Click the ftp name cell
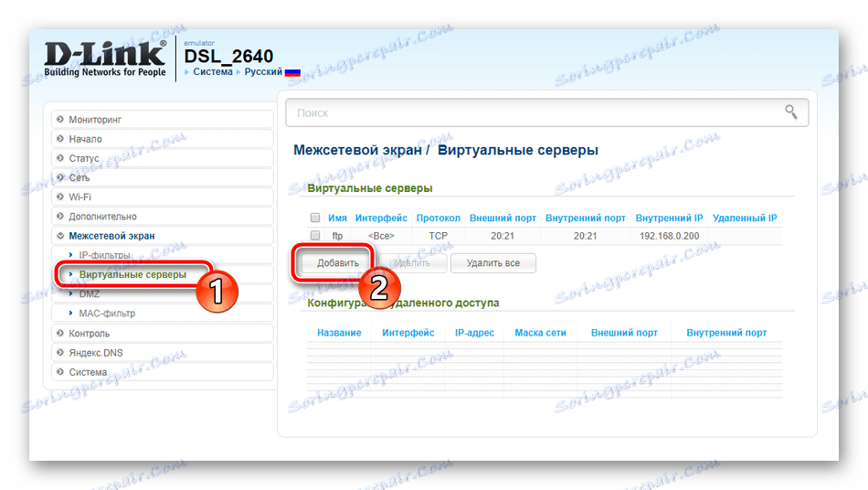Image resolution: width=868 pixels, height=490 pixels. click(x=337, y=236)
